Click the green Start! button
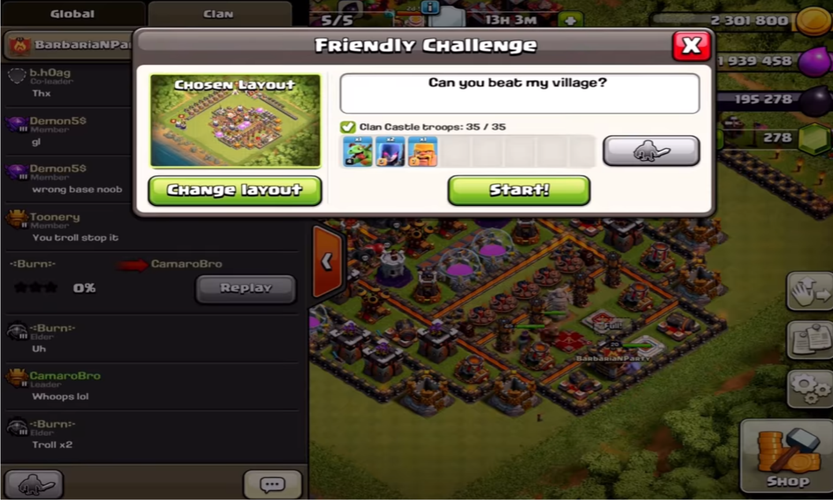 point(519,190)
